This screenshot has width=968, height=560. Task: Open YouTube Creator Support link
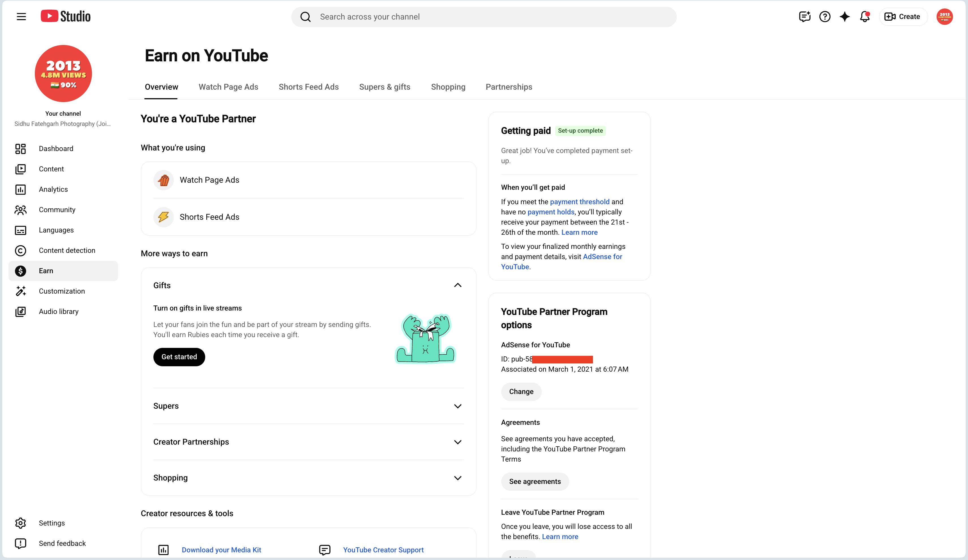pos(383,550)
